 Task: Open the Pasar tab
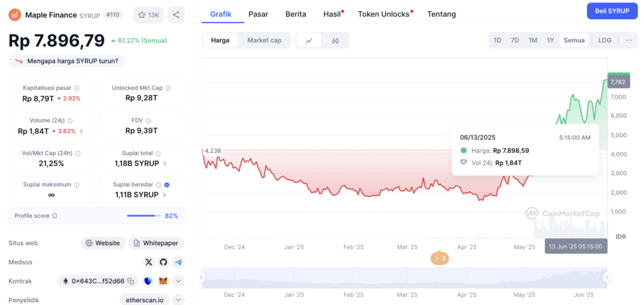pos(258,14)
